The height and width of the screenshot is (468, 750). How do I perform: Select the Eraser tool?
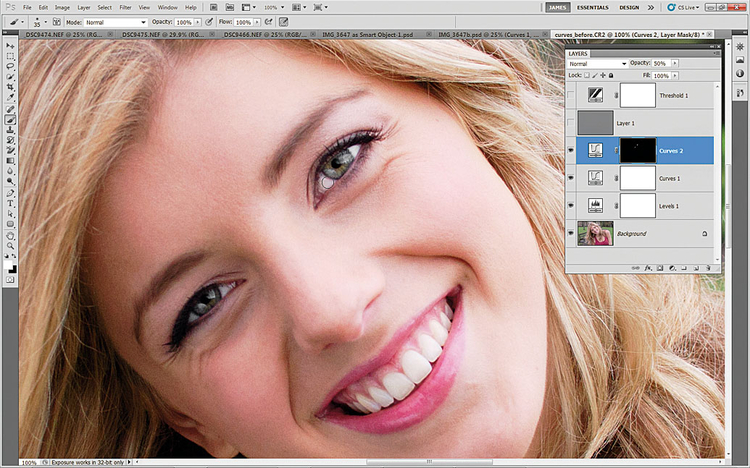(x=10, y=150)
